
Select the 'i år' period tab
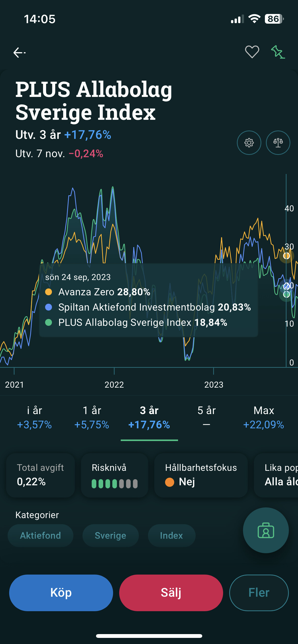pos(34,417)
